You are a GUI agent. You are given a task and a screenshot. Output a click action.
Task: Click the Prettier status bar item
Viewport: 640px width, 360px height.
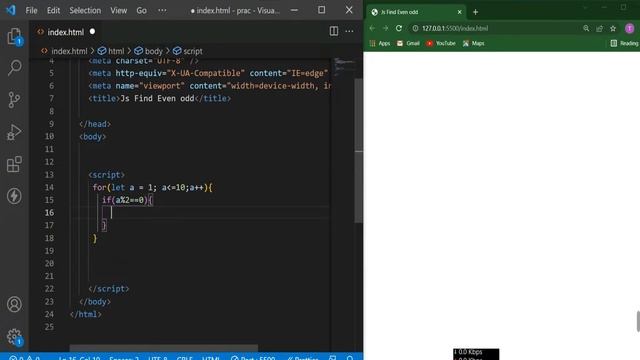[x=303, y=358]
